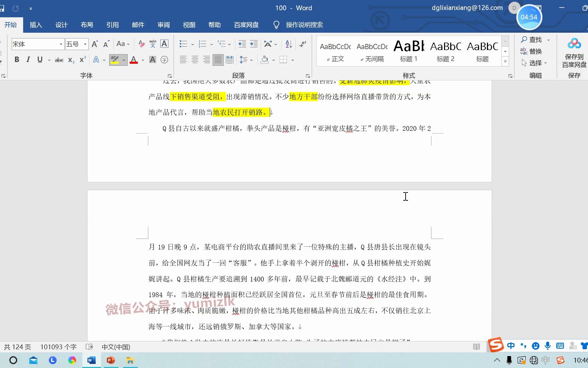Image resolution: width=588 pixels, height=368 pixels.
Task: Open Select dropdown in Editing
Action: pyautogui.click(x=534, y=63)
